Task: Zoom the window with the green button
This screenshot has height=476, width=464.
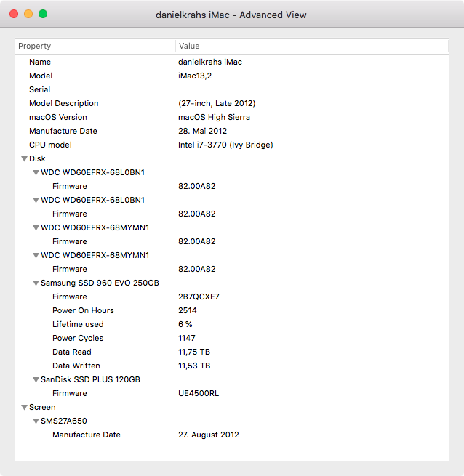Action: coord(43,14)
